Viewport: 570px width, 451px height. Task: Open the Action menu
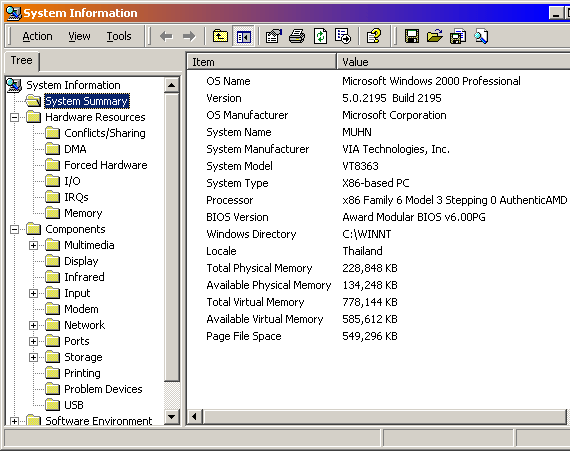pyautogui.click(x=37, y=36)
